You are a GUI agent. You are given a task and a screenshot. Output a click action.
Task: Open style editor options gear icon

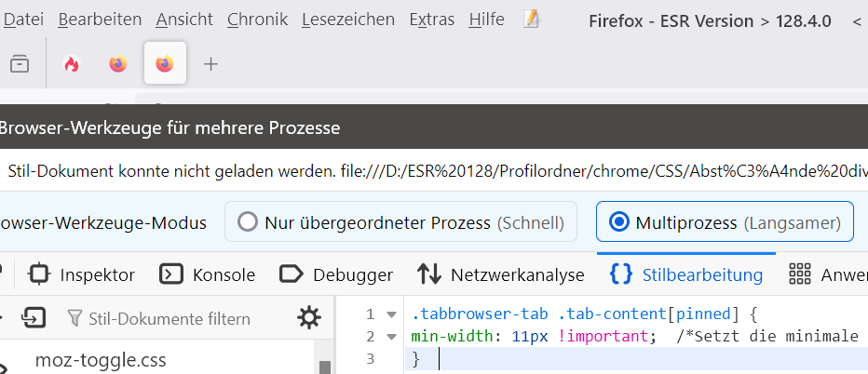coord(308,318)
